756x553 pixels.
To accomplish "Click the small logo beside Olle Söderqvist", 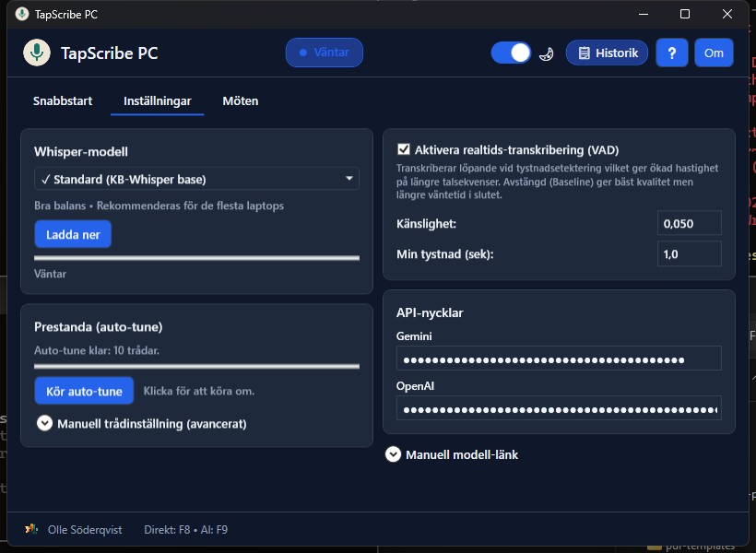I will click(31, 529).
